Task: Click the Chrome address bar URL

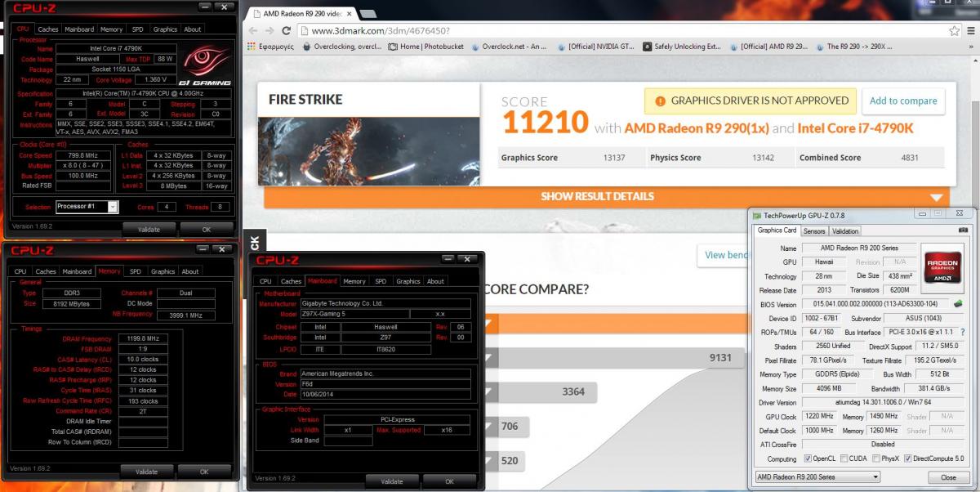Action: coord(380,31)
